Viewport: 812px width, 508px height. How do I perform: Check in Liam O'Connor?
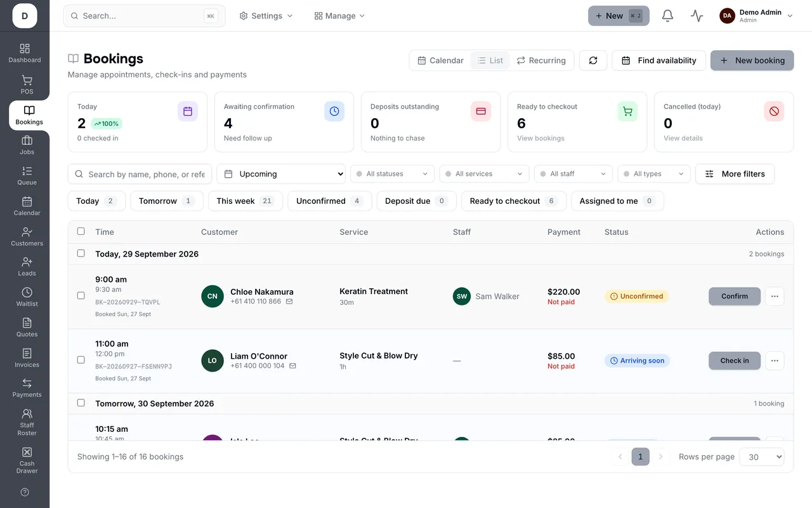coord(735,361)
